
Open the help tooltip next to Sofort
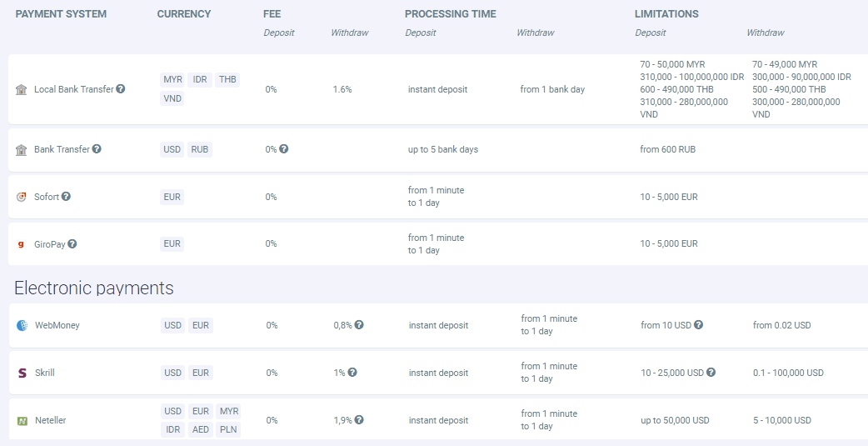pos(66,196)
